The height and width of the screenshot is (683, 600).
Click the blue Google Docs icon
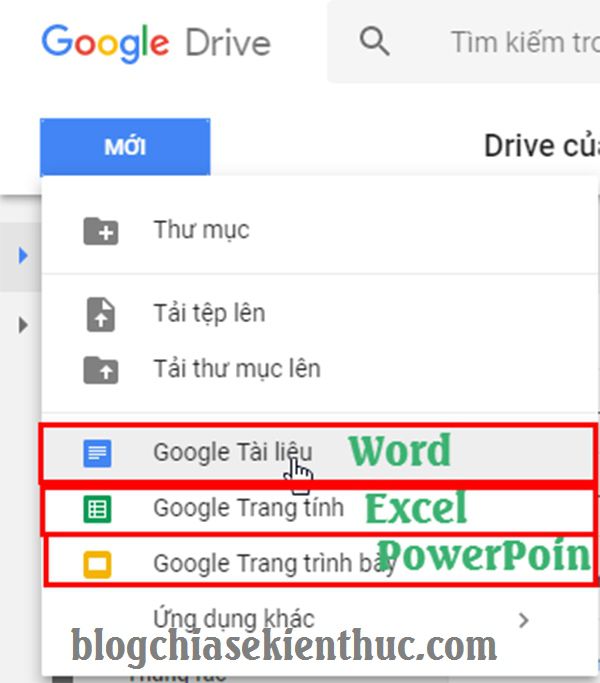pyautogui.click(x=97, y=453)
